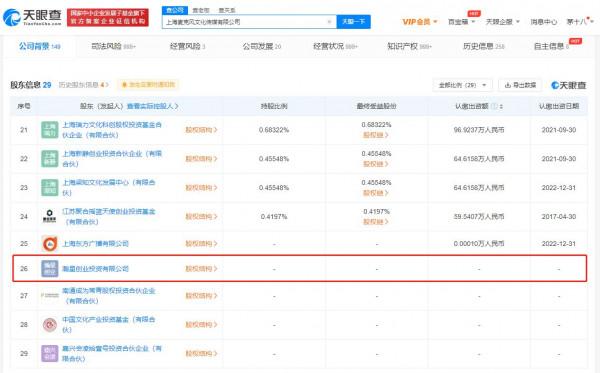Open the 全部比例 (29) filter dropdown
Image resolution: width=600 pixels, height=373 pixels.
(463, 85)
